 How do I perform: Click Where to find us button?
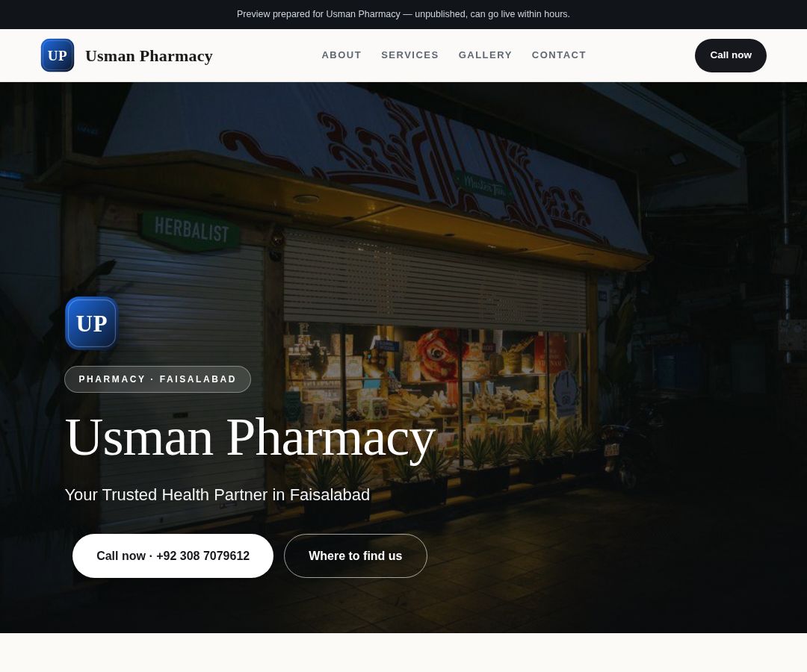[355, 556]
